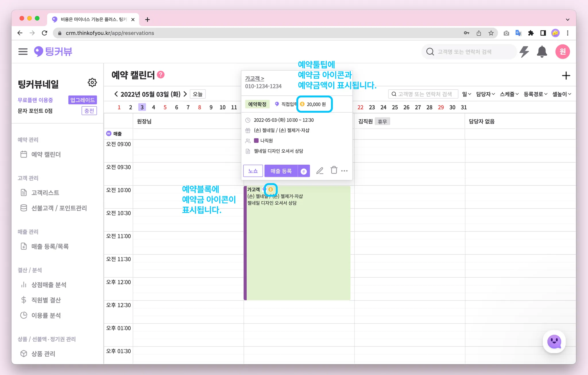Click the 업그레이드 button

(x=82, y=100)
